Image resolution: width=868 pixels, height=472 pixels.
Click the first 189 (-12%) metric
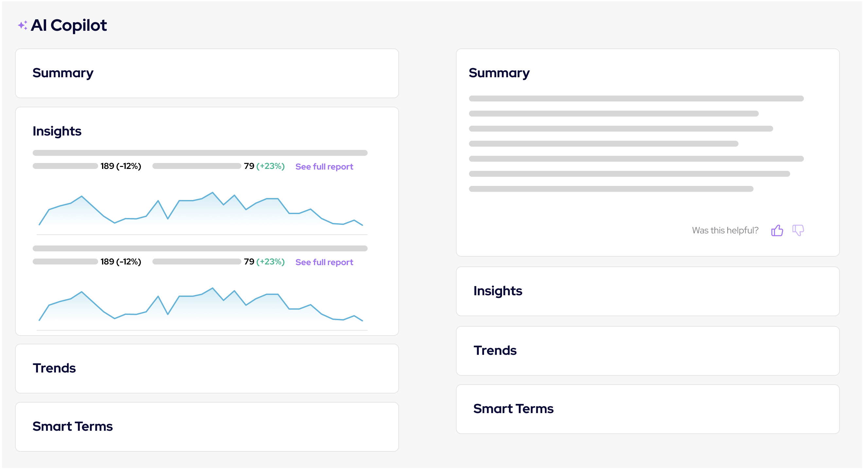tap(121, 167)
